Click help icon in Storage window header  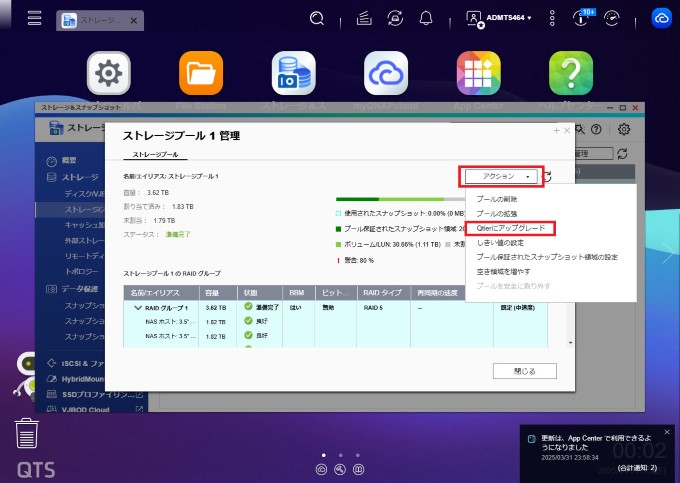pos(597,129)
